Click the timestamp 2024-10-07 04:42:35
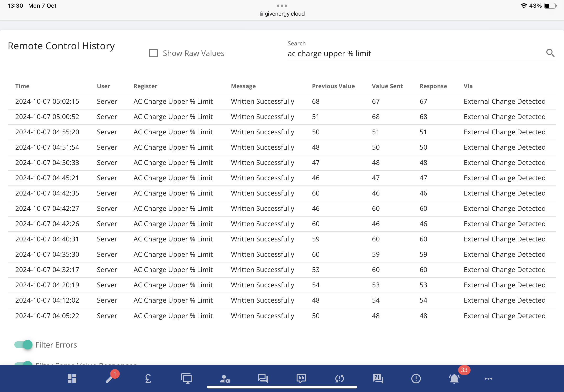The image size is (564, 392). pyautogui.click(x=47, y=193)
